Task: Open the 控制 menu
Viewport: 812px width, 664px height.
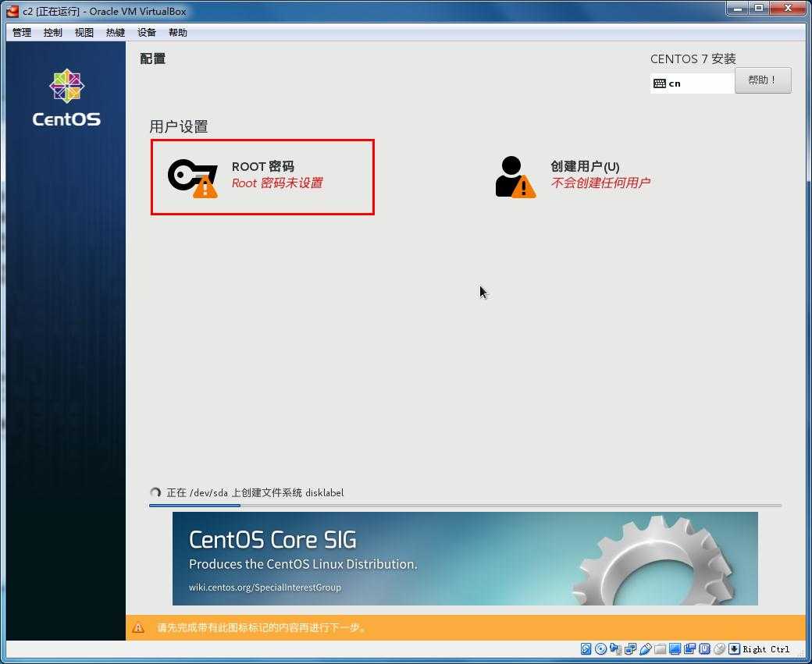Action: click(x=53, y=33)
